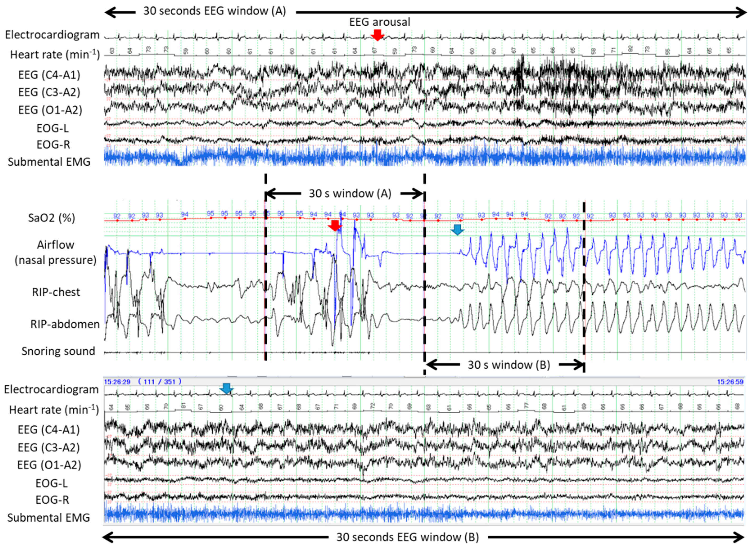Click the red arrow under EEG arousal label
The image size is (756, 550).
377,35
